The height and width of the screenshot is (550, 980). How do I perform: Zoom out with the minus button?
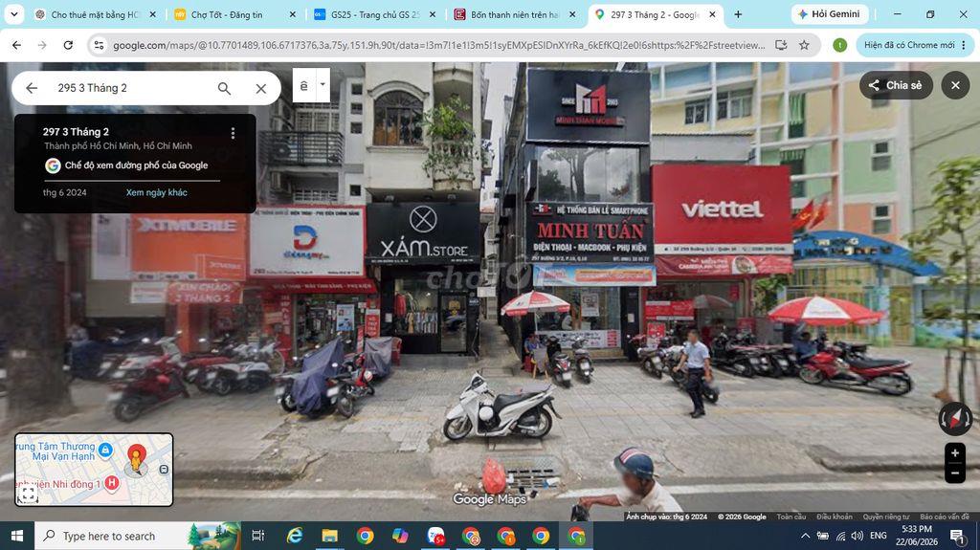point(955,473)
